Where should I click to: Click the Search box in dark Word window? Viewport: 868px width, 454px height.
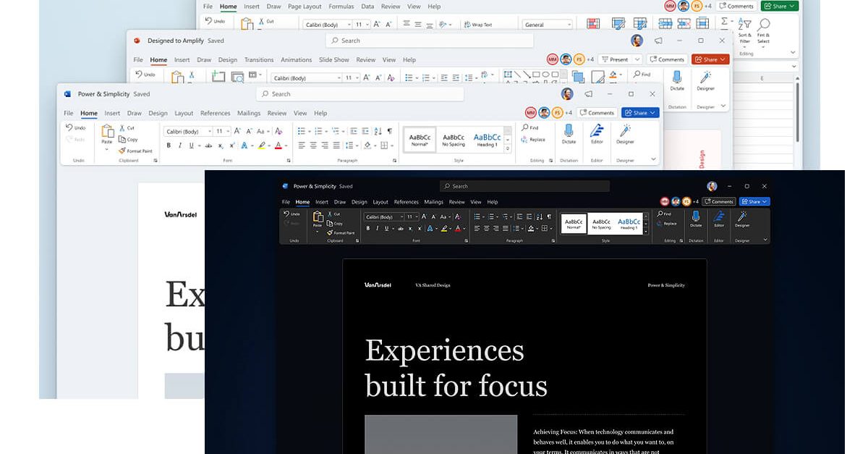[524, 186]
